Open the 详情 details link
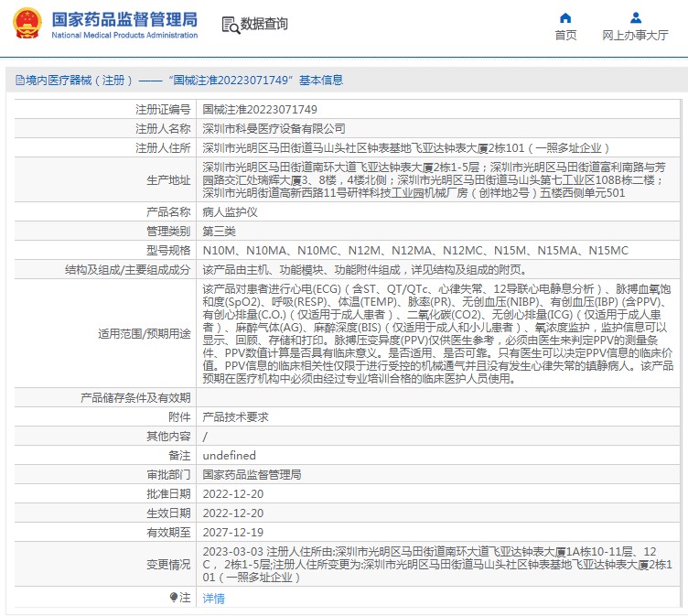 point(213,598)
